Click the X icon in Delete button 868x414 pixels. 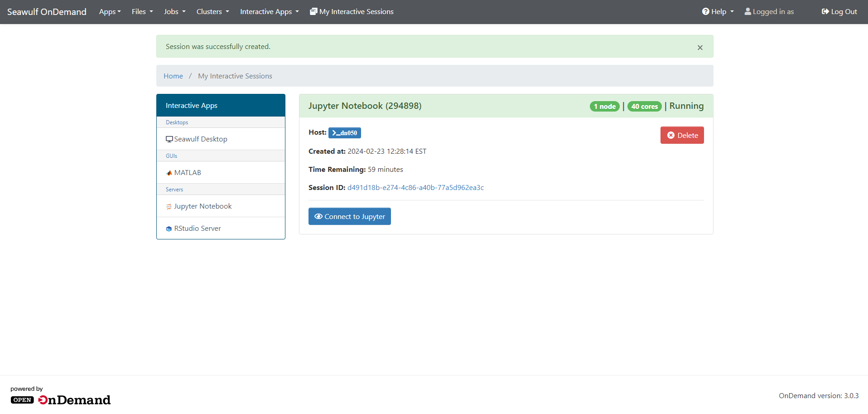[x=671, y=135]
